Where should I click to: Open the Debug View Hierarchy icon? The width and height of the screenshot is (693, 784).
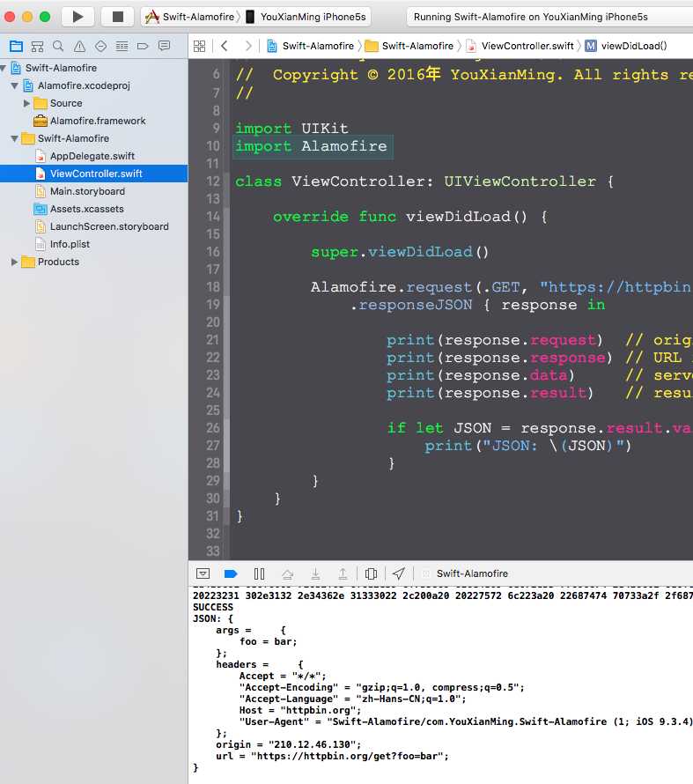(372, 573)
